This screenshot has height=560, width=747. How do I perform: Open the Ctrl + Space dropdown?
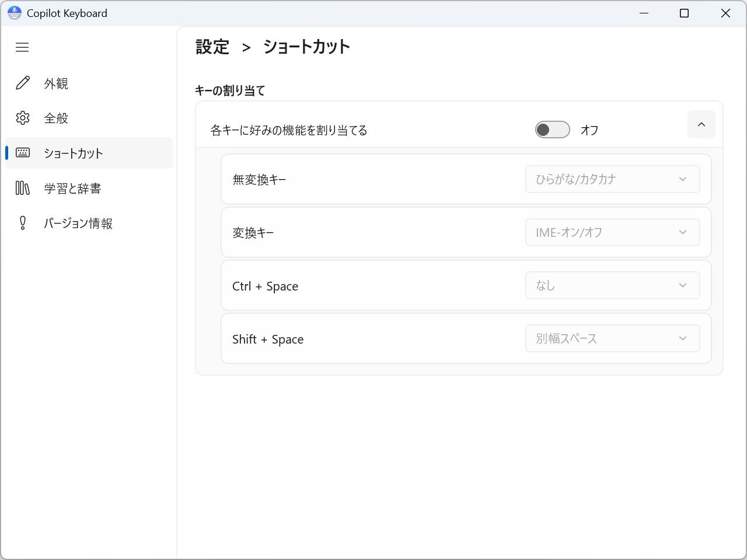612,285
